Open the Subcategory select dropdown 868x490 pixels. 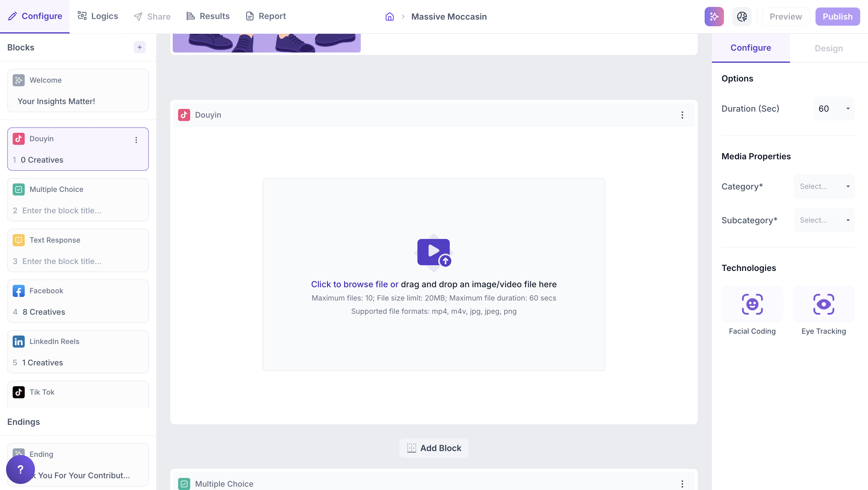pyautogui.click(x=824, y=220)
